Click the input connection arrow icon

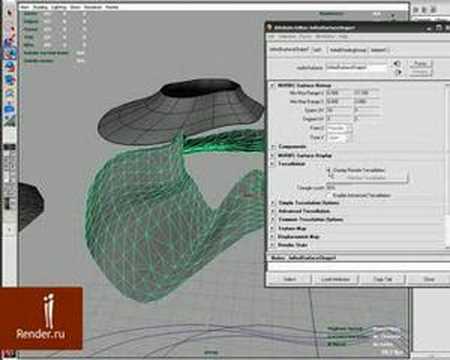(x=397, y=63)
